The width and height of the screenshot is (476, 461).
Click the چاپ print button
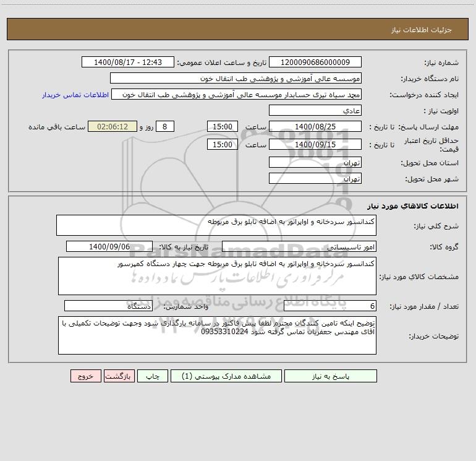pyautogui.click(x=153, y=376)
